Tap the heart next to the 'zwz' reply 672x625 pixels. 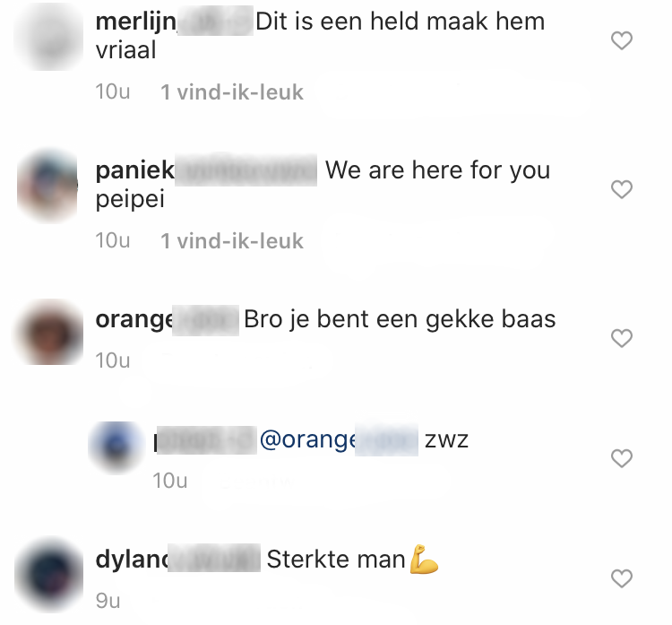(622, 458)
